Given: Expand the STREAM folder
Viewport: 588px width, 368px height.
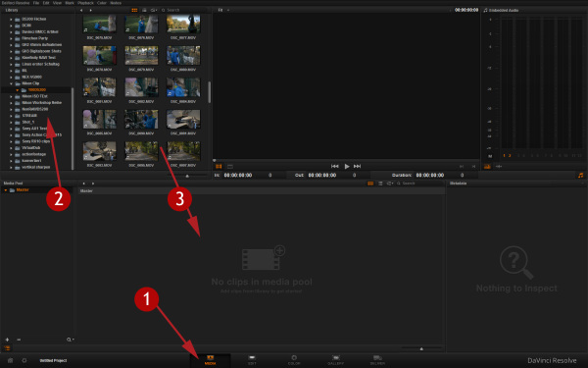Looking at the screenshot, I should (11, 116).
